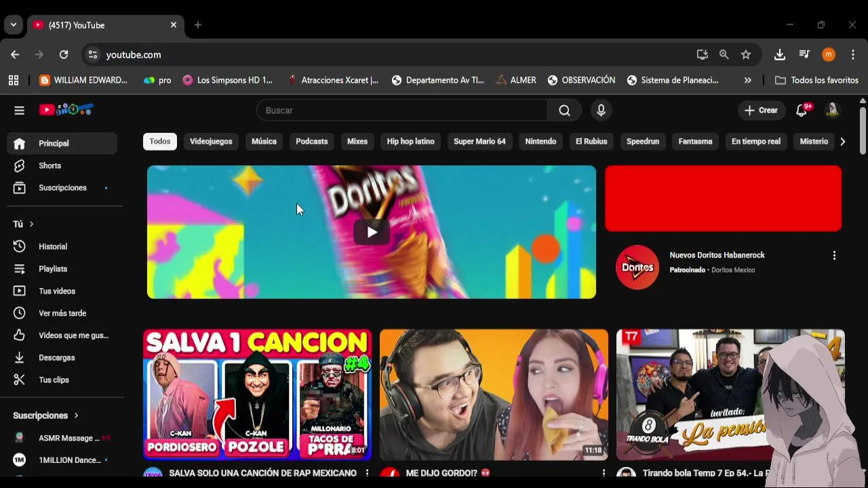Select the El Rubius chip
Viewport: 868px width, 488px height.
point(591,142)
